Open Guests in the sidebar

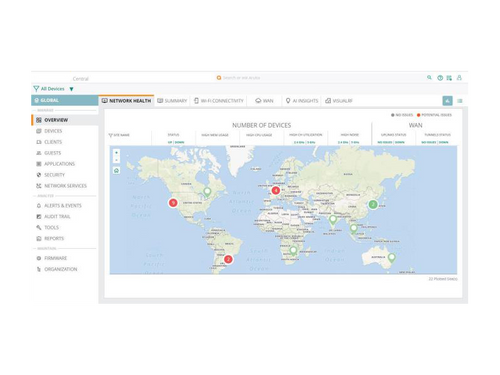(x=49, y=153)
